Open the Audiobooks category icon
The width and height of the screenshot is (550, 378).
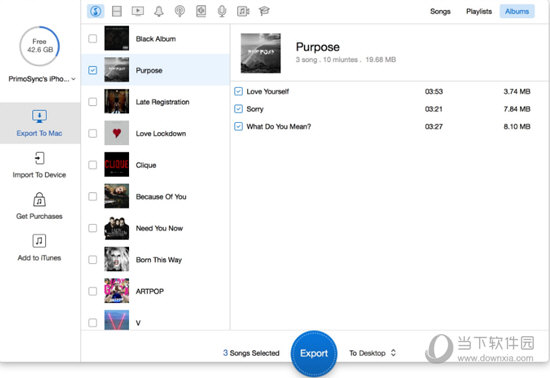(201, 11)
